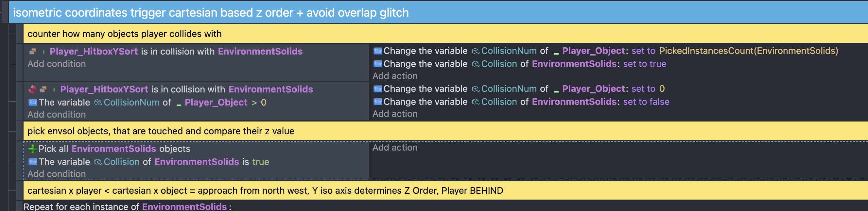Open the PickedInstancesCount(EnvironmentSolids) expression

tap(748, 51)
